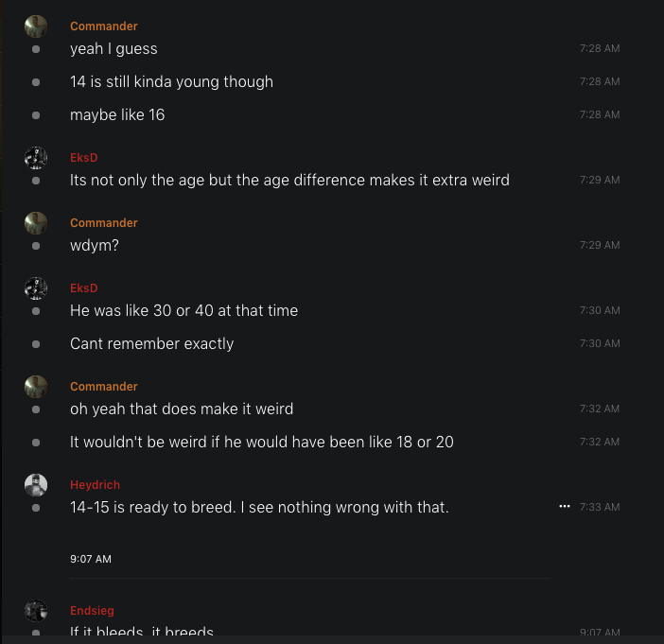Open Heydrich's profile avatar
The height and width of the screenshot is (644, 664).
tap(36, 485)
